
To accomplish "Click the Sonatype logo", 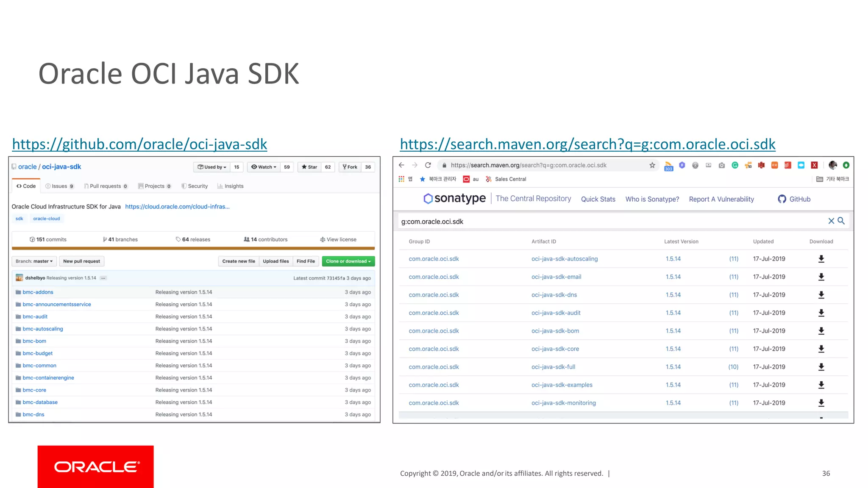I will tap(454, 198).
